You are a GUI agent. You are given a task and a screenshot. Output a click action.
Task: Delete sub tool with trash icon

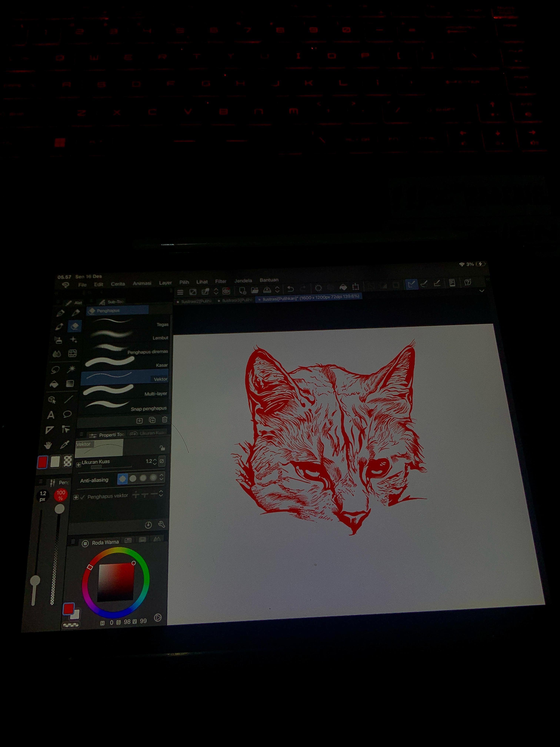pyautogui.click(x=164, y=419)
